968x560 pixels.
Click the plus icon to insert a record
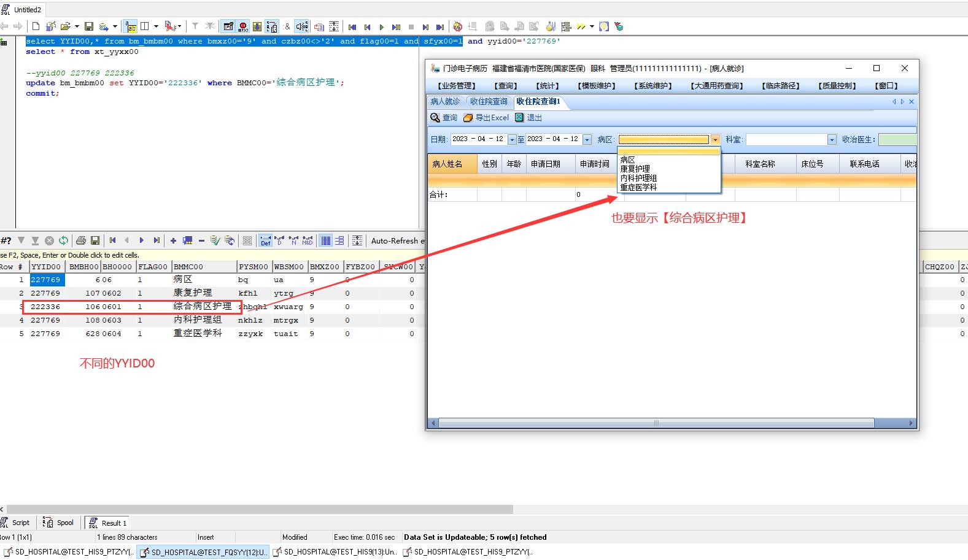click(173, 240)
